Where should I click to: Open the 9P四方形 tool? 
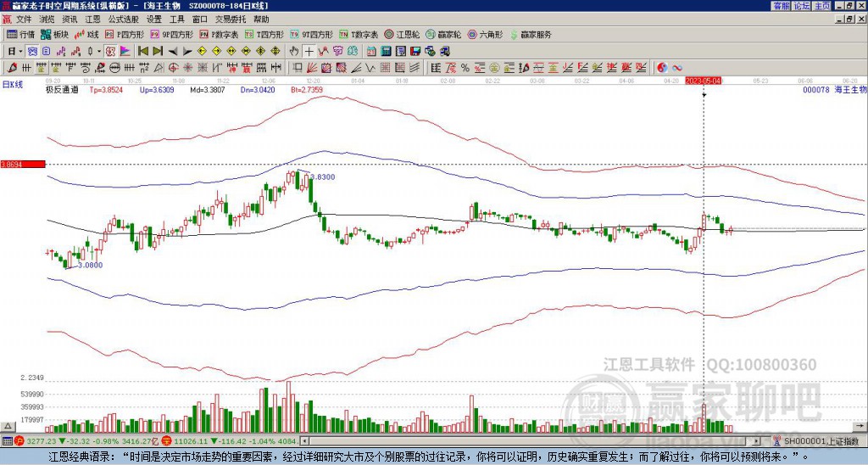171,34
